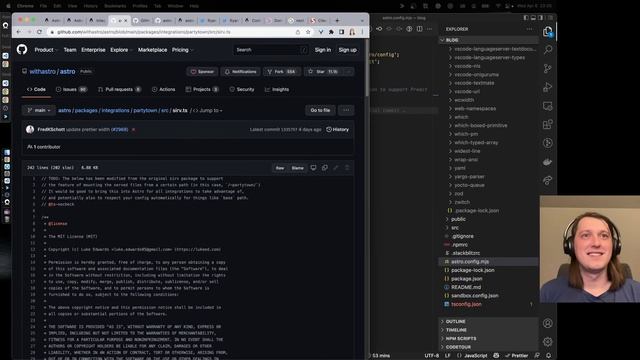Expand CODETOUR section in VS Code
The image size is (640, 360).
[489, 347]
